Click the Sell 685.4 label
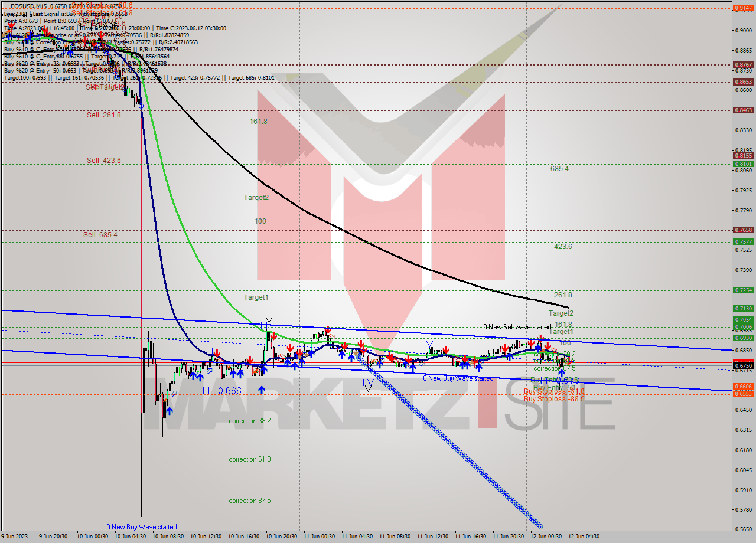The width and height of the screenshot is (756, 543). [x=100, y=235]
